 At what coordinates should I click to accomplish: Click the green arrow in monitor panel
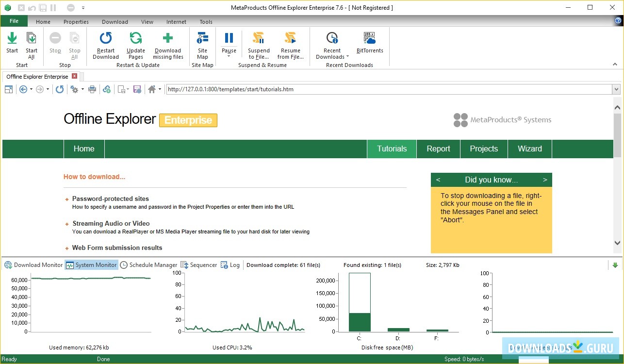(x=615, y=265)
